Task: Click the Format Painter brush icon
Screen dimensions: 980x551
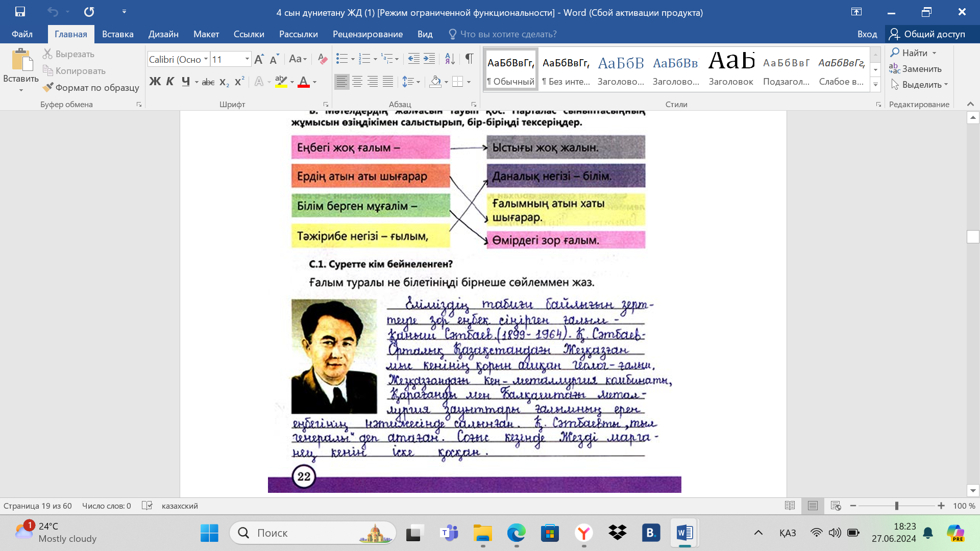Action: pos(48,87)
